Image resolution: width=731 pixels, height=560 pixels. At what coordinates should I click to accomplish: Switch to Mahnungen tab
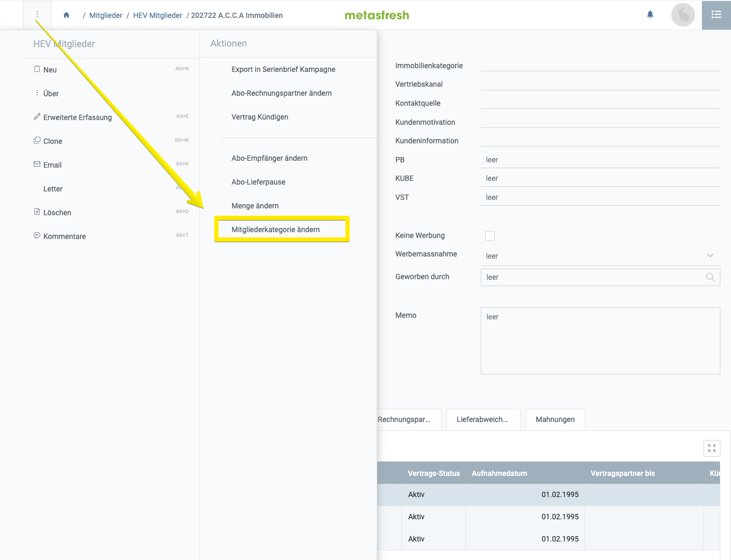[555, 419]
